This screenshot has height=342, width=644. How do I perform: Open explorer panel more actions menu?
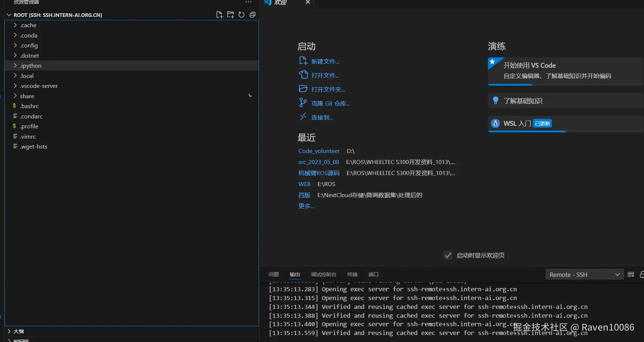pos(249,2)
